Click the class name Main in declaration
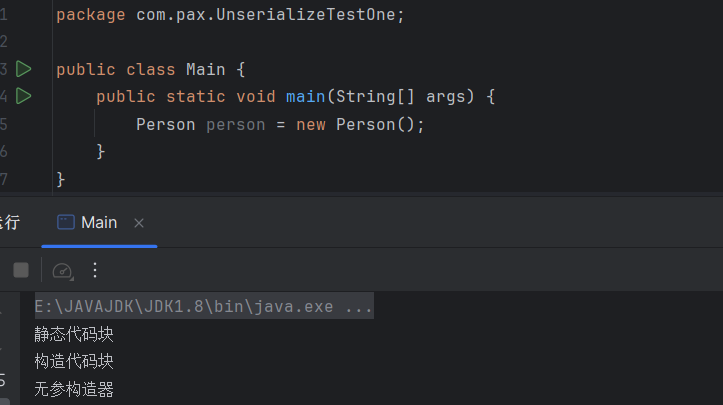Viewport: 723px width, 405px height. click(x=206, y=70)
